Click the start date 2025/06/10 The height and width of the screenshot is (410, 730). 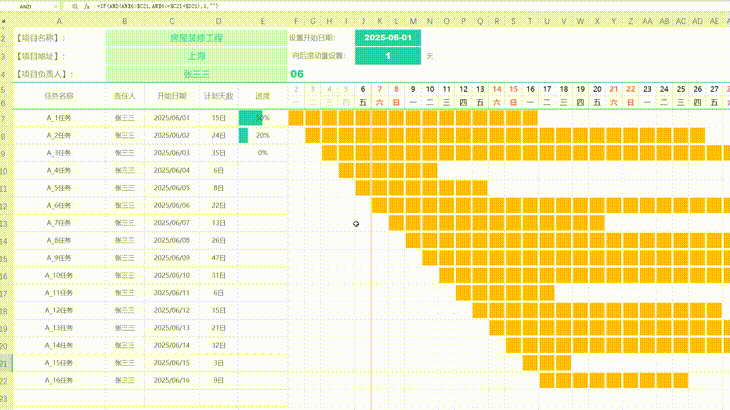[172, 276]
